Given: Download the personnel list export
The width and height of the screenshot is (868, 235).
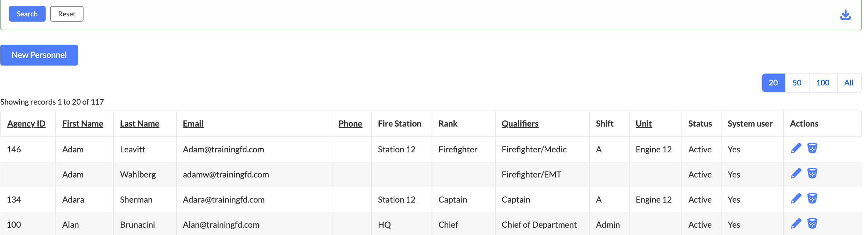Looking at the screenshot, I should pos(845,15).
